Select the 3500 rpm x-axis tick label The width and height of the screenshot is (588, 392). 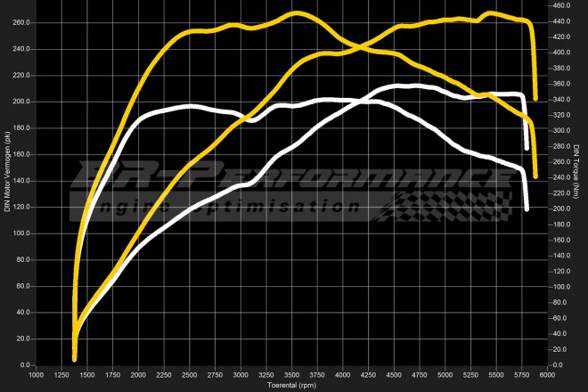292,375
